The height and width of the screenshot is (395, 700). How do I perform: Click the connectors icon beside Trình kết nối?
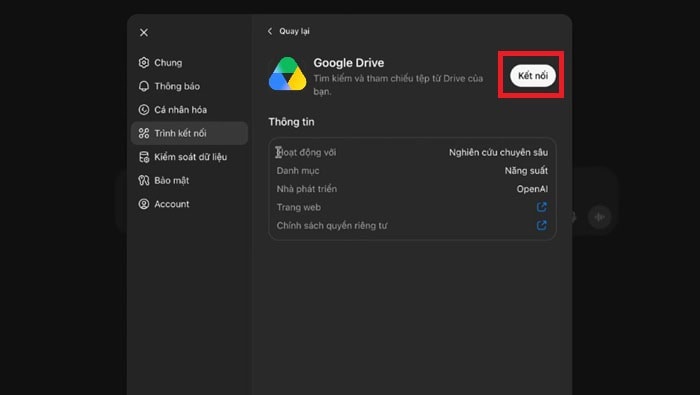coord(144,133)
